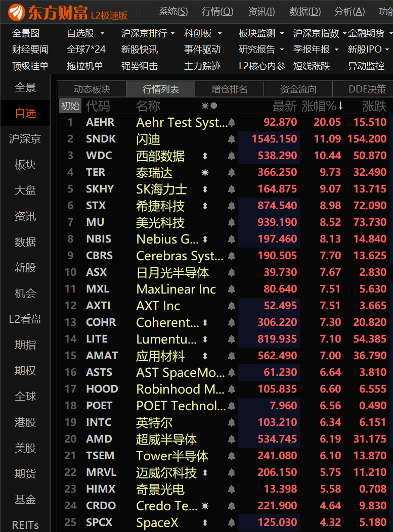Click the marker icon beside Lumentu...
393x532 pixels.
click(x=205, y=339)
